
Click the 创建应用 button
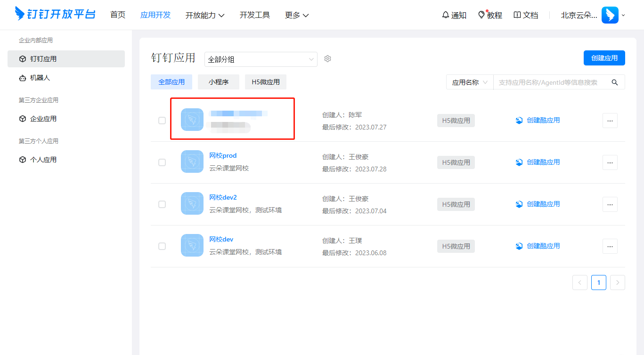point(604,58)
